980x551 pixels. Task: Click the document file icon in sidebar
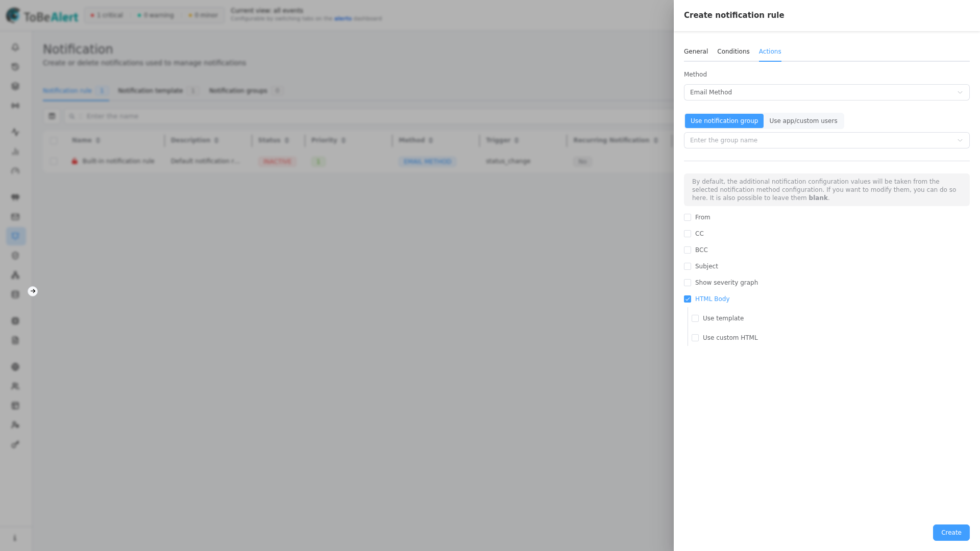coord(15,340)
